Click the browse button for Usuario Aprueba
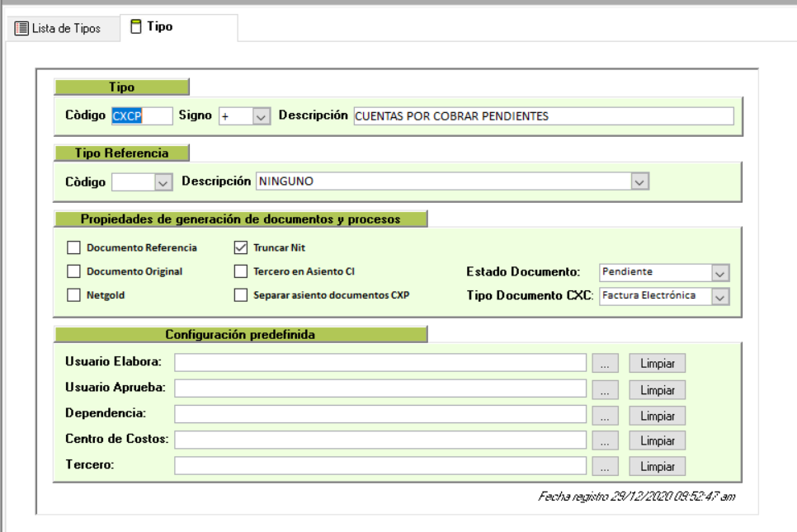The image size is (797, 532). [x=605, y=390]
